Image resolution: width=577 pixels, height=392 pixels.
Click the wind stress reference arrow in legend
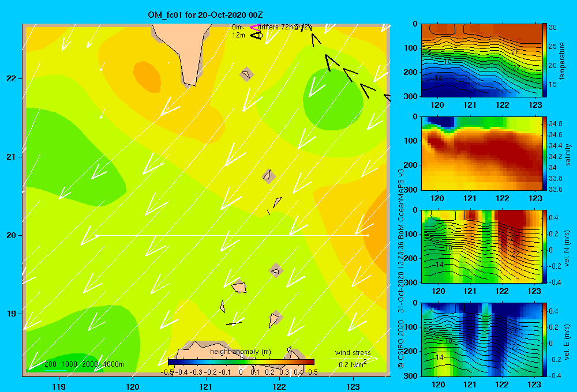point(355,359)
